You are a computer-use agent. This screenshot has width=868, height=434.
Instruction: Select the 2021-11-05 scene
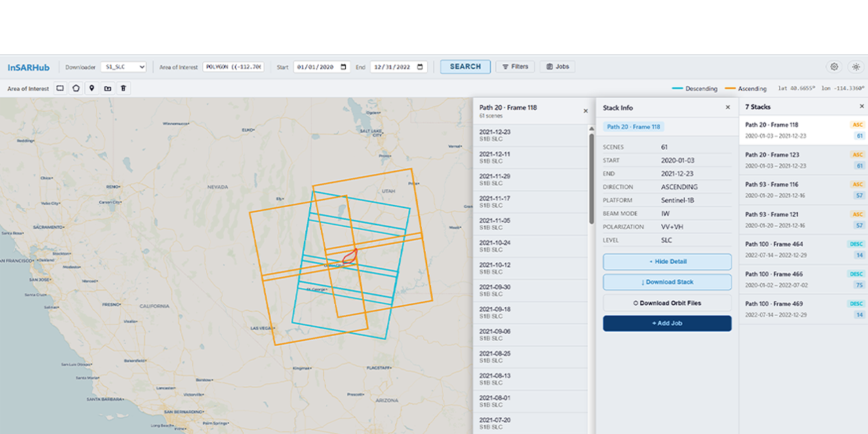coord(530,224)
